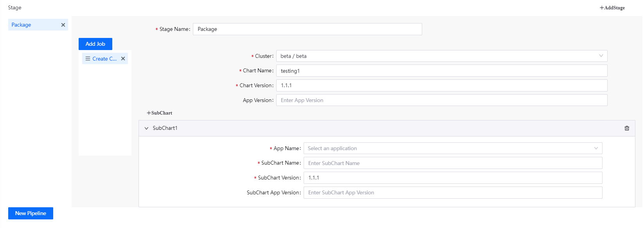The height and width of the screenshot is (228, 644).
Task: Open the App Name application dropdown
Action: [x=452, y=149]
